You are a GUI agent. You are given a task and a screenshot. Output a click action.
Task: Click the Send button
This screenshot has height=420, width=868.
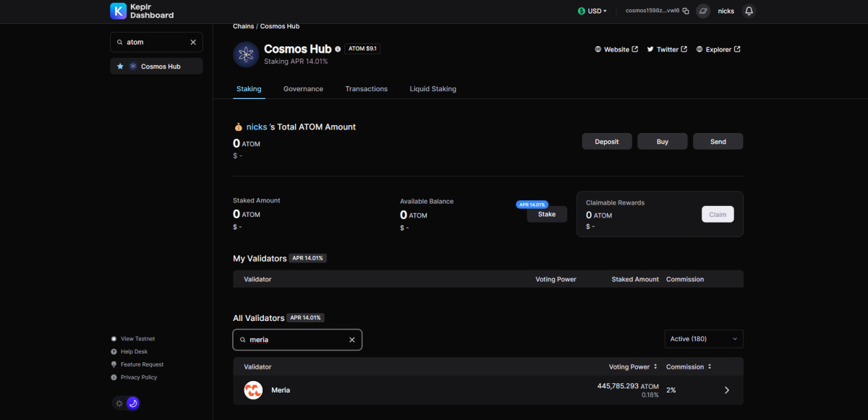[x=718, y=142]
